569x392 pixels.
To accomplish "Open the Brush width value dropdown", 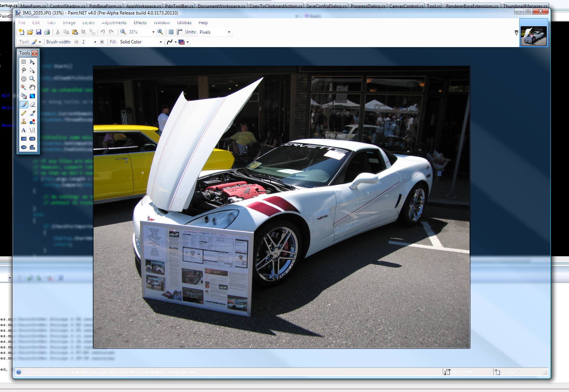I will click(x=95, y=42).
